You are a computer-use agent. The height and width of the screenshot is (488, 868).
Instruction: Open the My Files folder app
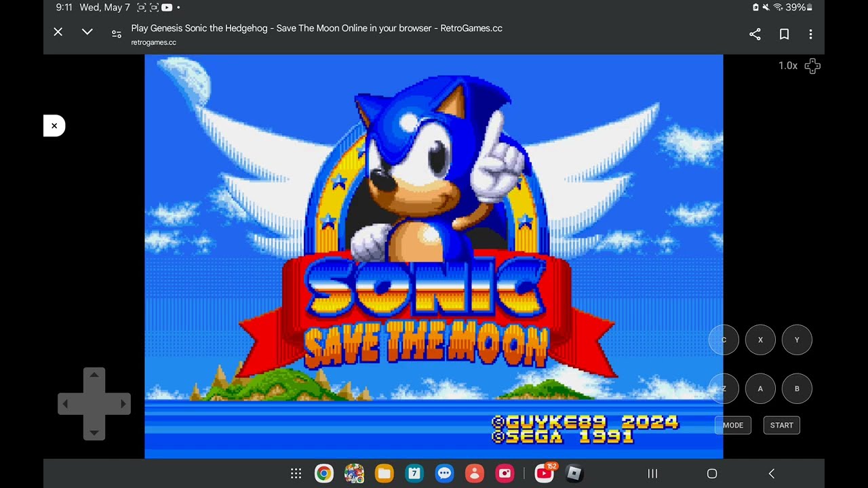click(x=384, y=474)
